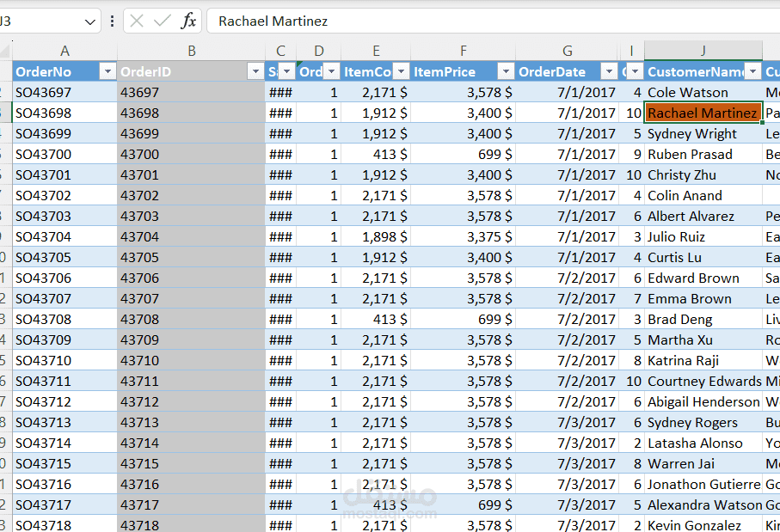Select column G header
Image resolution: width=780 pixels, height=532 pixels.
coord(567,52)
